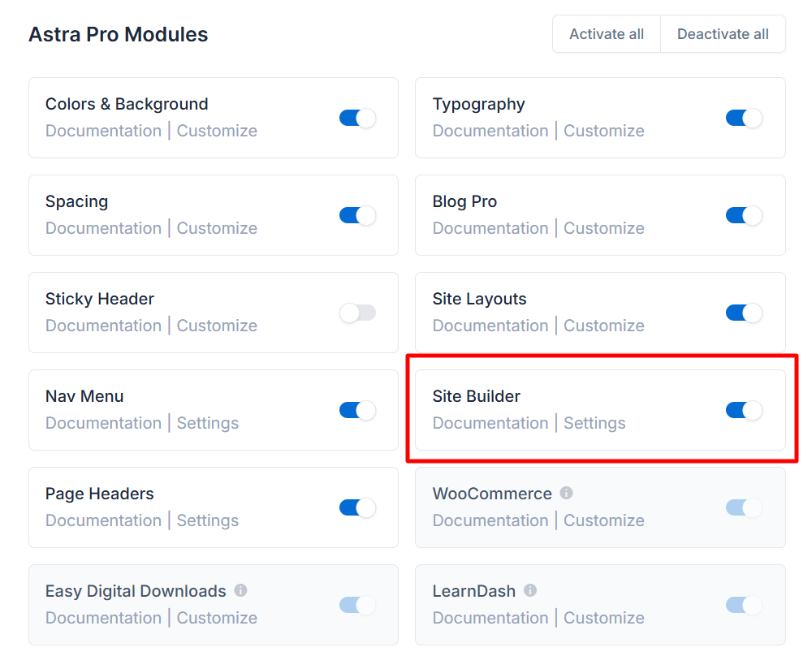The height and width of the screenshot is (656, 812).
Task: Enable the Sticky Header module toggle
Action: [357, 313]
